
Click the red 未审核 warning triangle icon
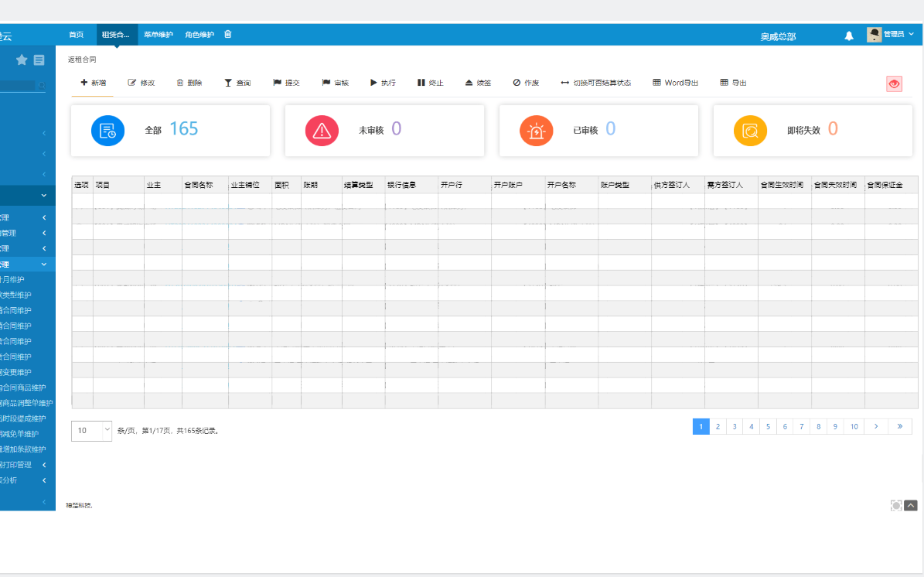[x=322, y=130]
